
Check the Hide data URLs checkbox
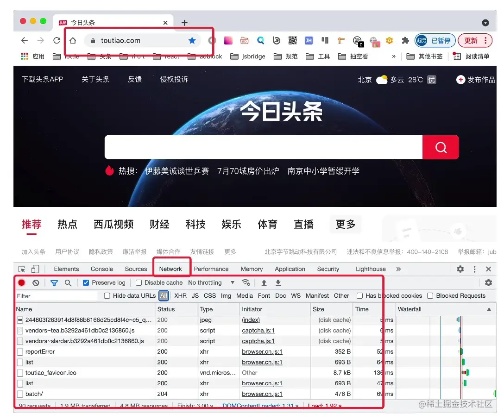point(107,295)
